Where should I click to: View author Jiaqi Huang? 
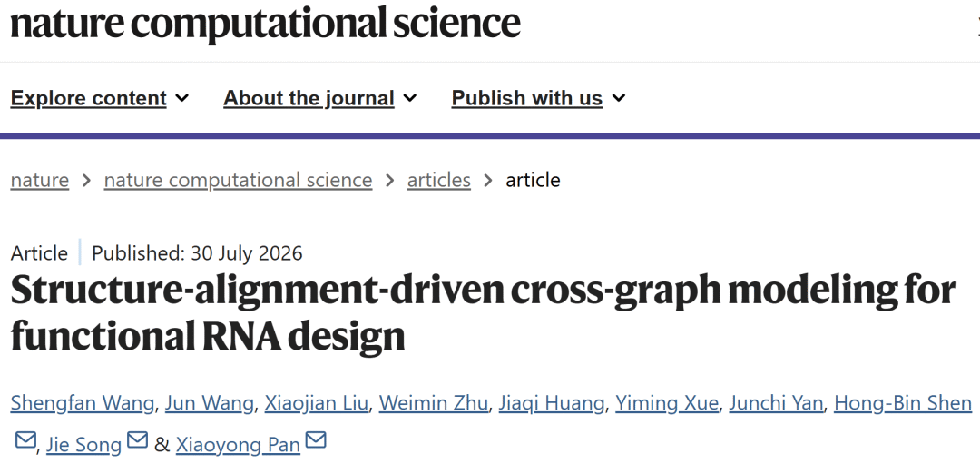point(552,404)
